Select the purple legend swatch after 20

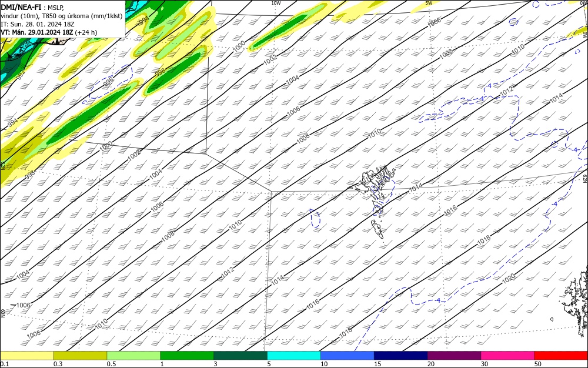pyautogui.click(x=454, y=356)
